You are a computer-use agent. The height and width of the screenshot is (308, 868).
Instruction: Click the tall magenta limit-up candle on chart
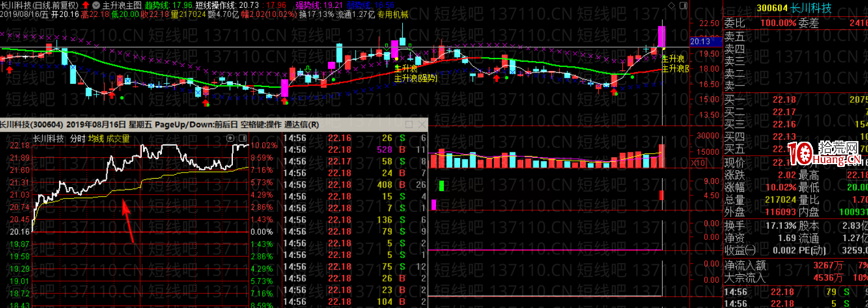coord(662,37)
